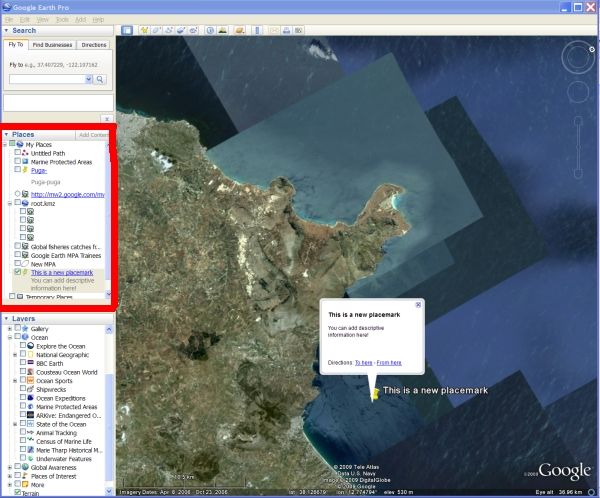This screenshot has width=600, height=498.
Task: Click the Places of Interest flag icon
Action: point(25,476)
